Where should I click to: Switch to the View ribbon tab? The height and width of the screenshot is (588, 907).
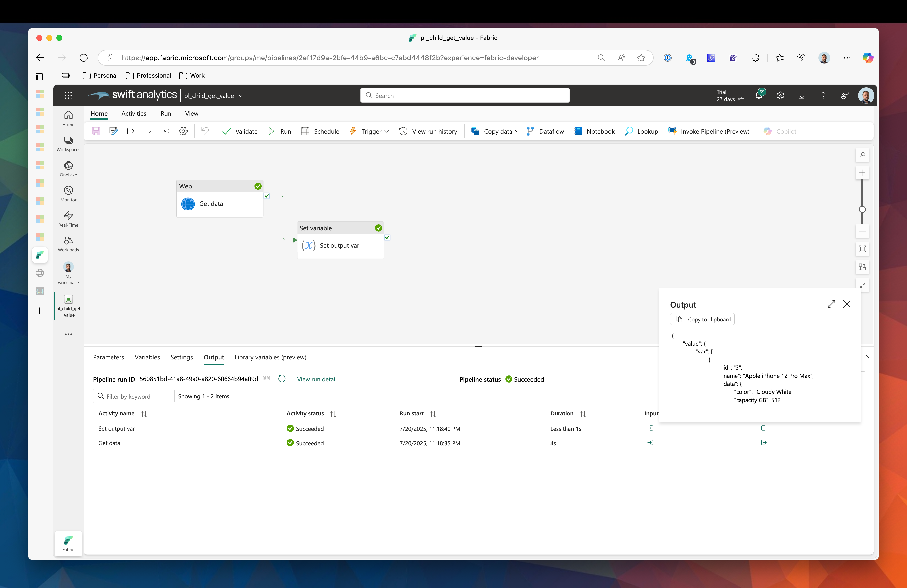coord(192,113)
